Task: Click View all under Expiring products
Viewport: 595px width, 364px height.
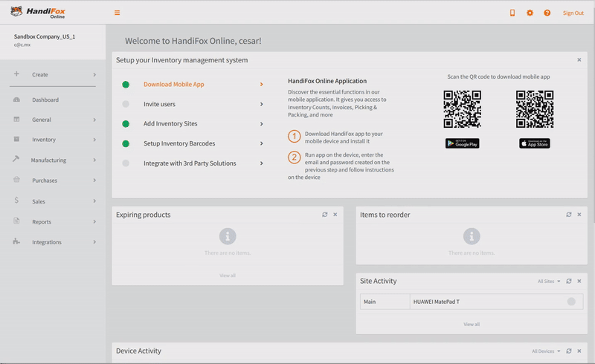Action: tap(228, 276)
